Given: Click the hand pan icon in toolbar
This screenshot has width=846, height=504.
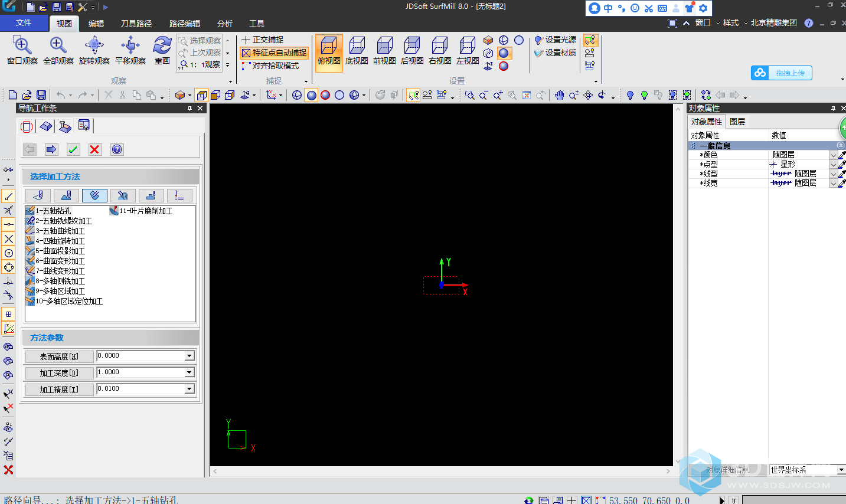Looking at the screenshot, I should pos(559,95).
